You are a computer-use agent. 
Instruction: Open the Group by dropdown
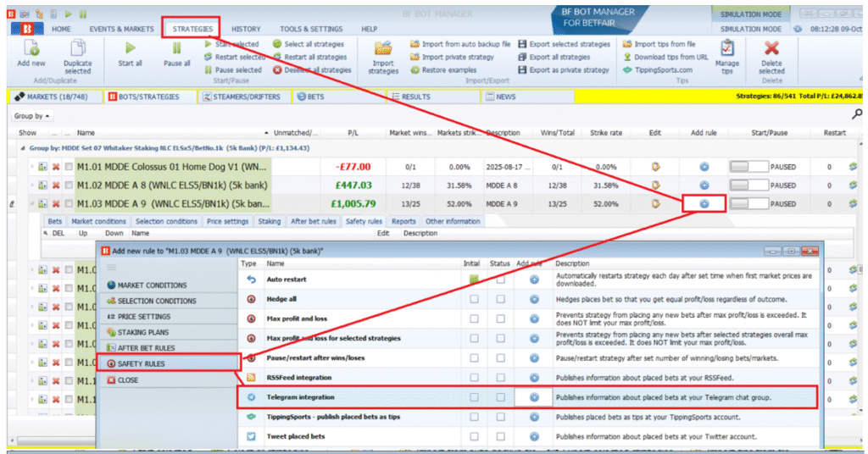[33, 115]
